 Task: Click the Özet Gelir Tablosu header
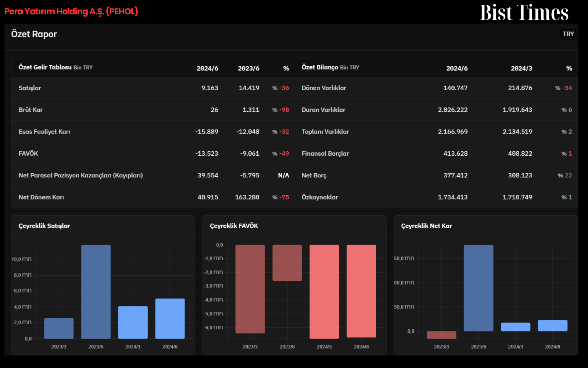(55, 67)
